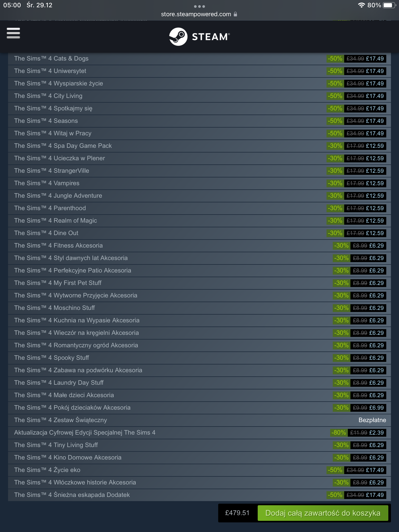Open the hamburger menu
Image resolution: width=399 pixels, height=532 pixels.
pyautogui.click(x=13, y=33)
